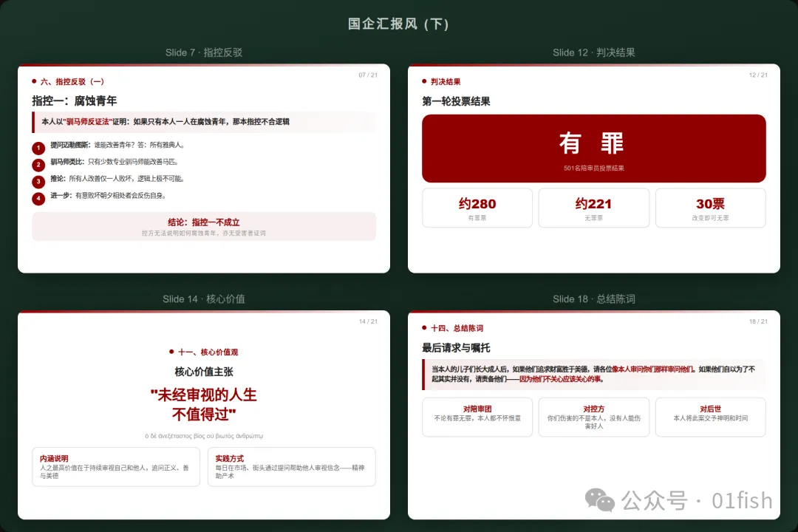Click the 对陪审团 card
This screenshot has width=798, height=532.
pos(477,417)
